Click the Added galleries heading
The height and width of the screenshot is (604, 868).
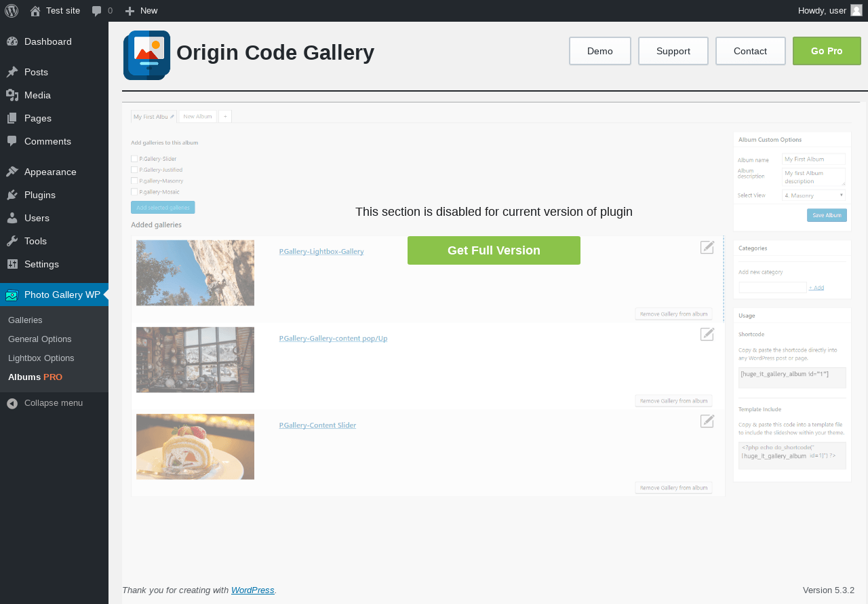pos(156,225)
